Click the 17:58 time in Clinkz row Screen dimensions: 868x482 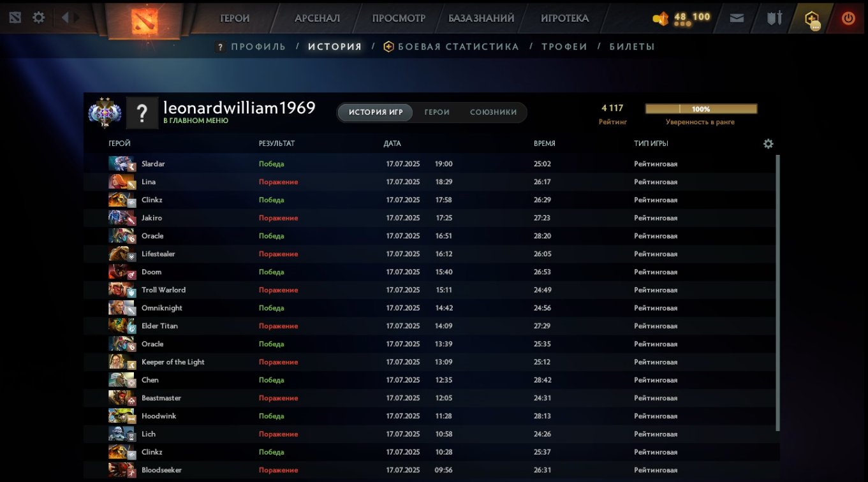(x=444, y=200)
